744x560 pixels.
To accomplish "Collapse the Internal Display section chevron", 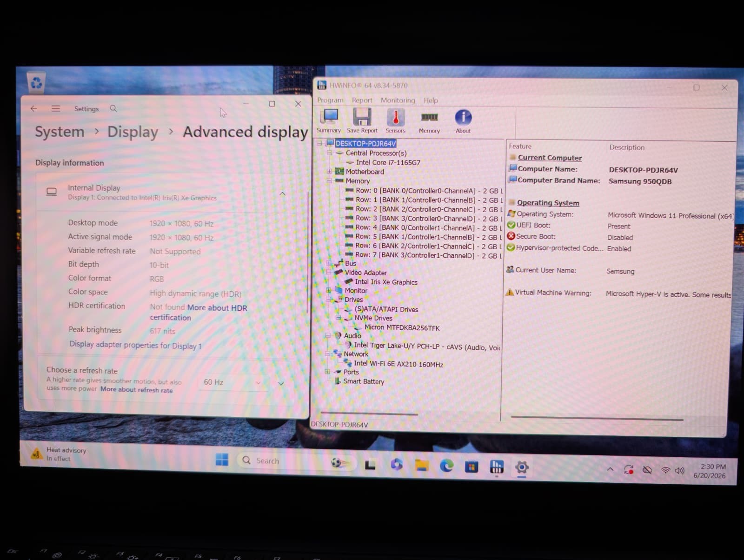I will 282,193.
